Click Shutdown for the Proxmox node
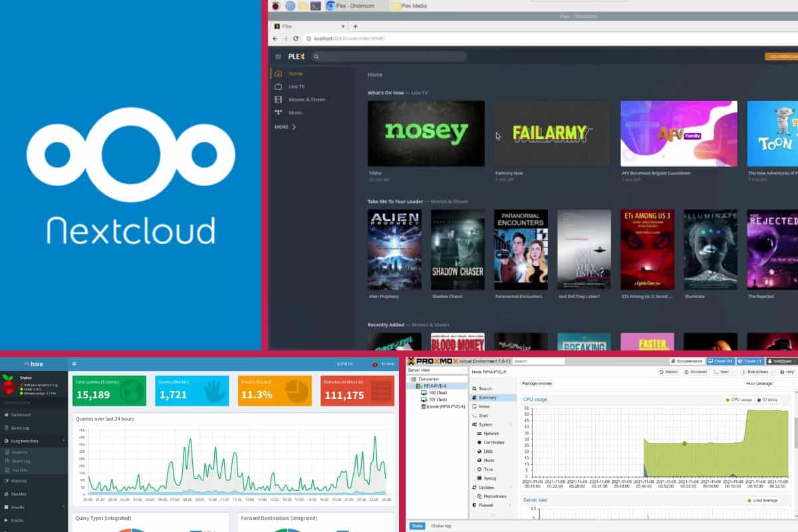The width and height of the screenshot is (798, 532). 697,372
